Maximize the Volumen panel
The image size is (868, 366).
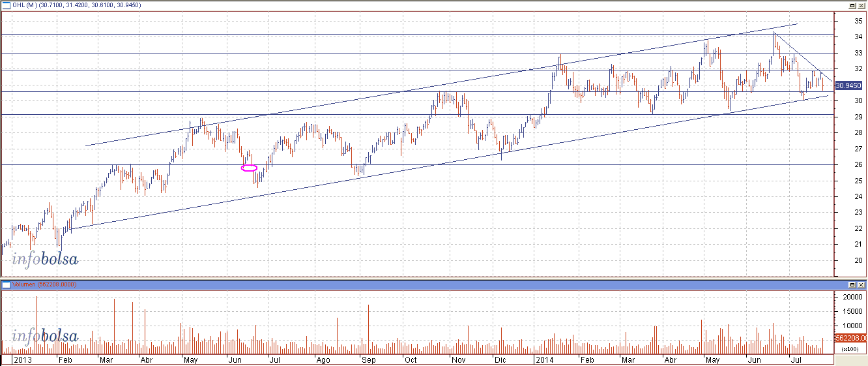(852, 285)
